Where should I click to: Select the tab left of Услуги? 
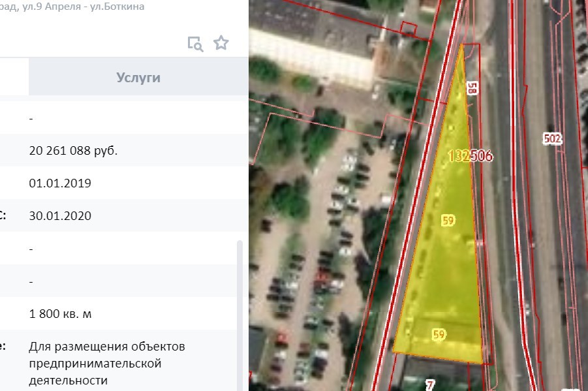point(14,76)
